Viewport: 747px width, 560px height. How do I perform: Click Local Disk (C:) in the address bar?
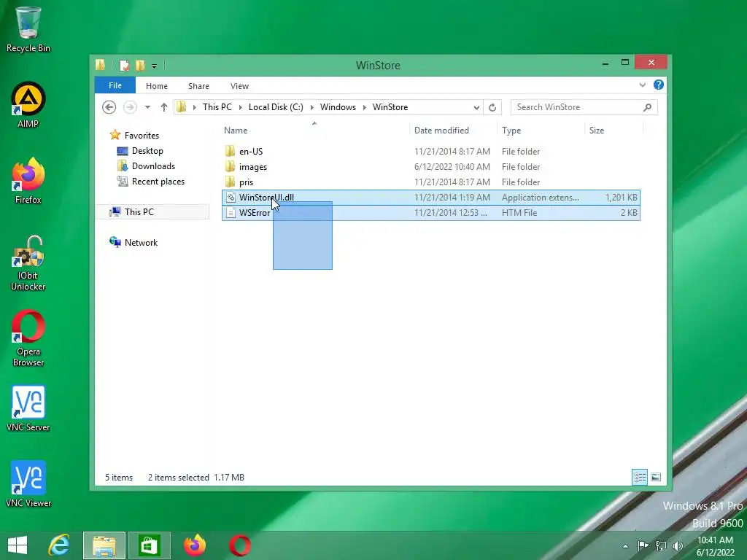[276, 107]
